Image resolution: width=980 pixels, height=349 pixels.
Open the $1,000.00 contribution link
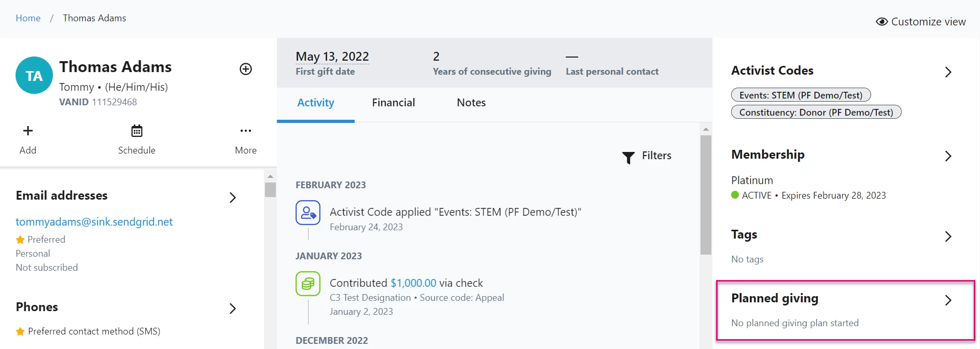(413, 283)
